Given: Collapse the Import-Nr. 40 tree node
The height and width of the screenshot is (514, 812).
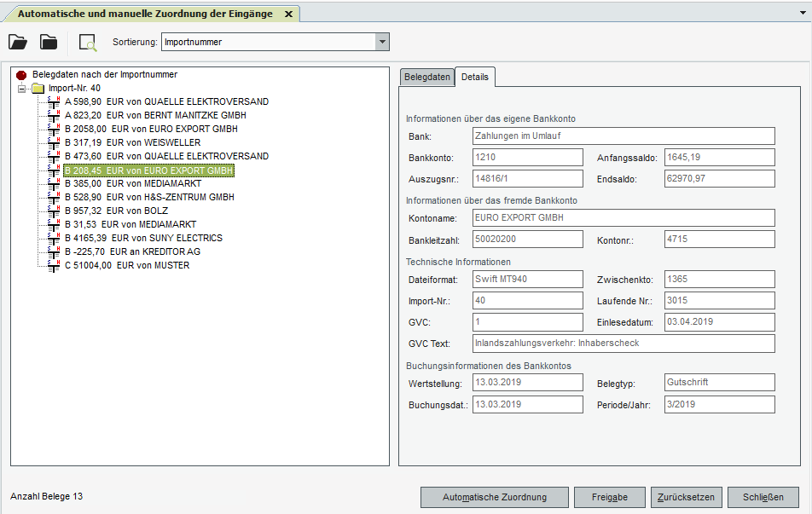Looking at the screenshot, I should [x=22, y=89].
